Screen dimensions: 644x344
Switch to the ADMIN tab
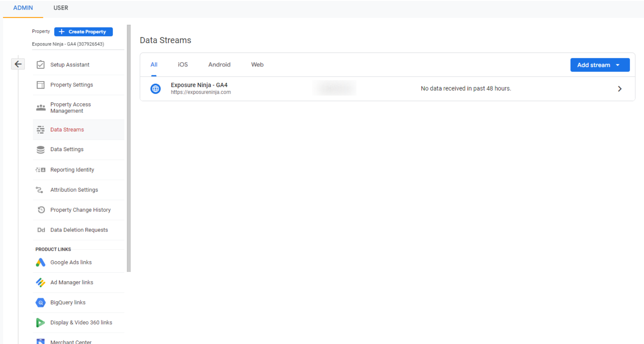pyautogui.click(x=23, y=8)
